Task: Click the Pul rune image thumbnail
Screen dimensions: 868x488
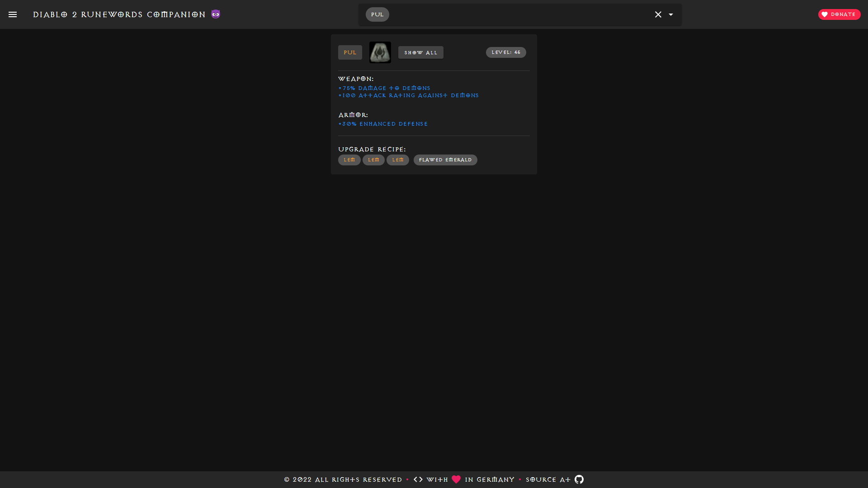Action: point(380,52)
